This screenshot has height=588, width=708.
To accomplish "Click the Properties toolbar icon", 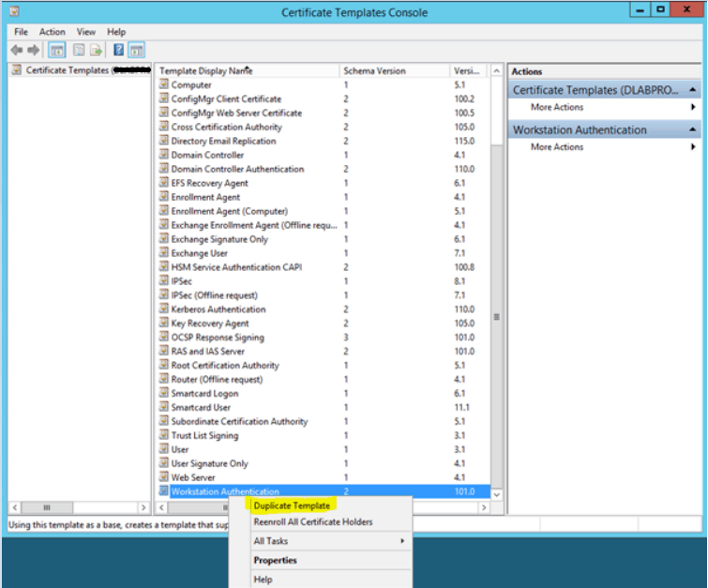I will pyautogui.click(x=79, y=50).
